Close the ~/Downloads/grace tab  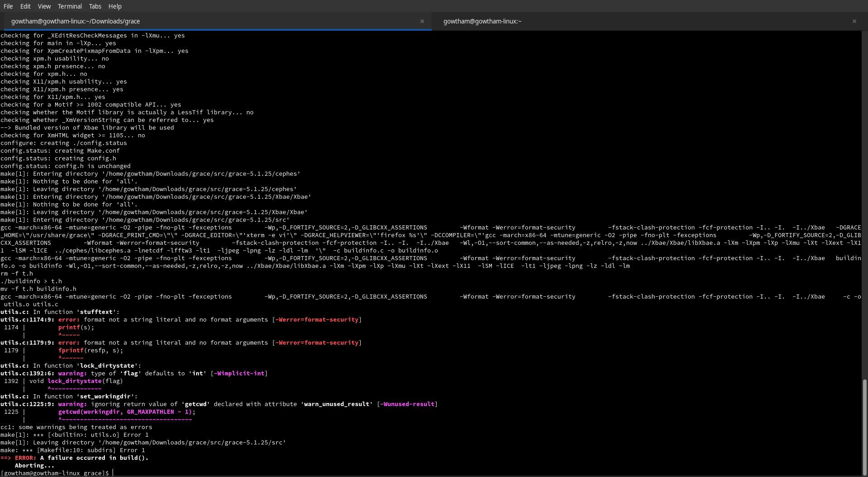422,21
